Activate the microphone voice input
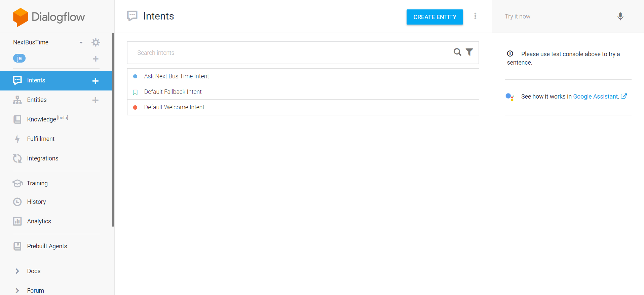Screen dimensions: 644x295 [620, 16]
